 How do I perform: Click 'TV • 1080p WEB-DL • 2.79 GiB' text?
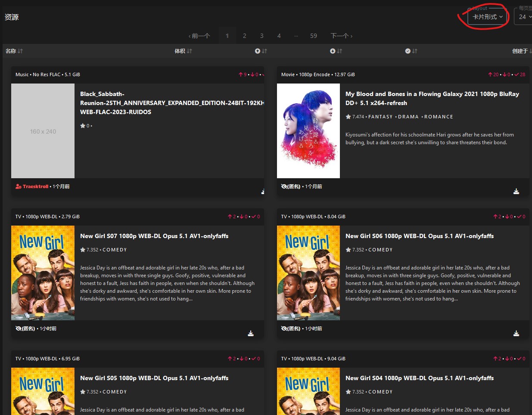47,217
